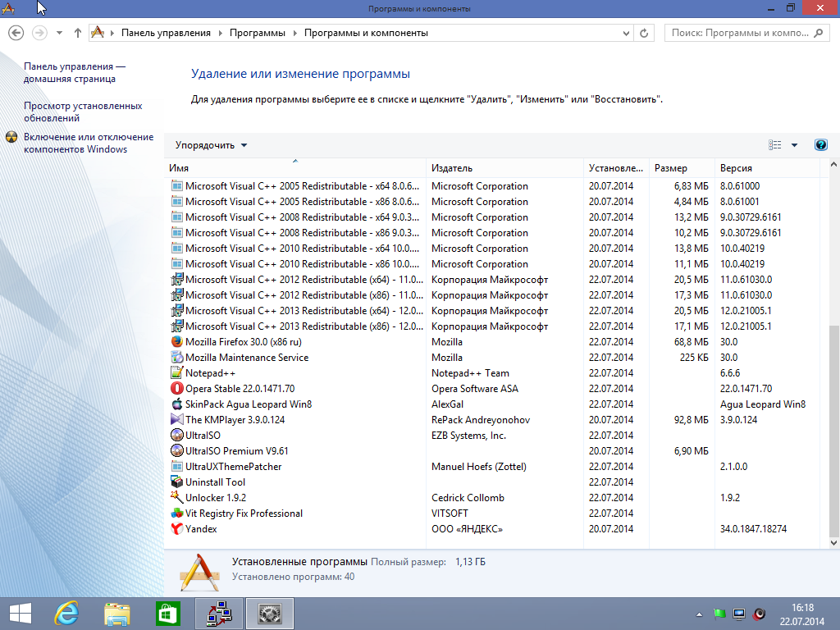Refresh the programs list

tap(644, 33)
